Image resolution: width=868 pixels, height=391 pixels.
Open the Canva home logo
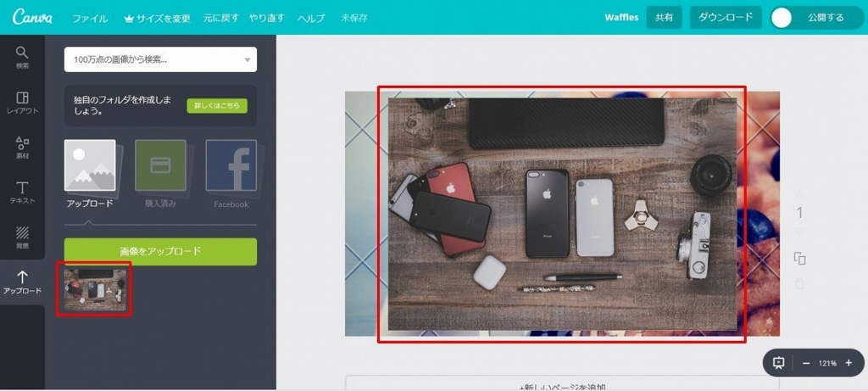[33, 17]
